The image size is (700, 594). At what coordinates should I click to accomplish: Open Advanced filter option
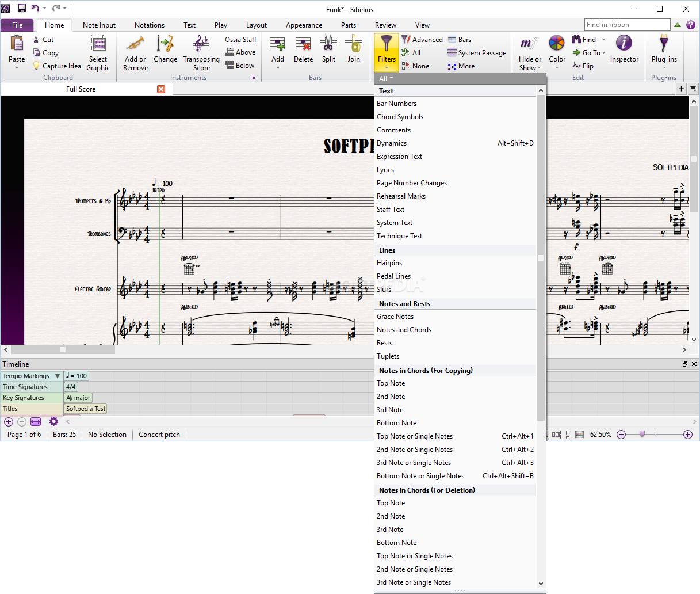point(422,39)
